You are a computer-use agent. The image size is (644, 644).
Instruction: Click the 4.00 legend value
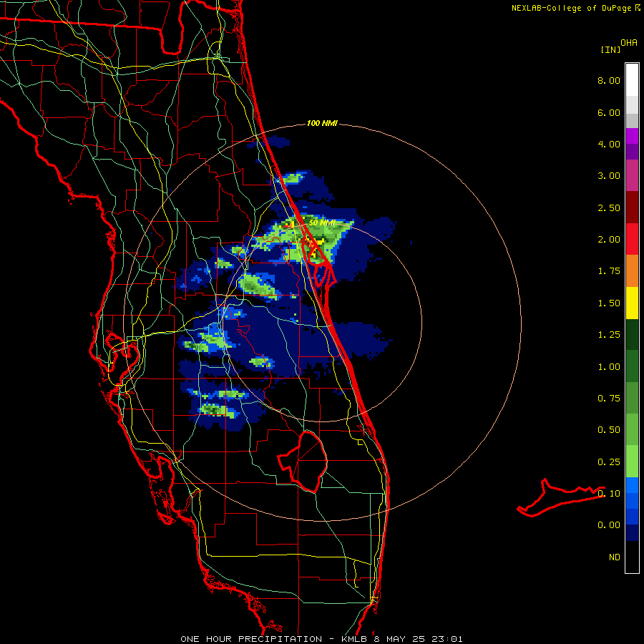click(609, 144)
